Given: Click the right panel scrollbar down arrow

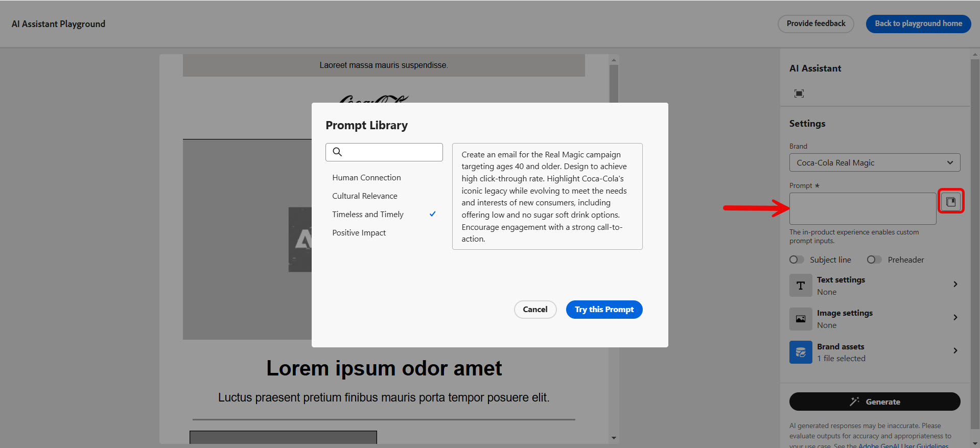Looking at the screenshot, I should point(975,443).
